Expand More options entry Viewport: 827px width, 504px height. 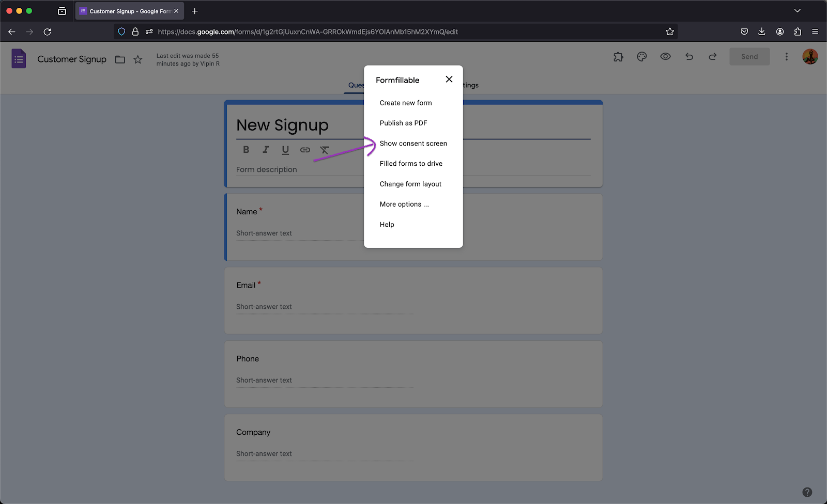click(x=404, y=204)
